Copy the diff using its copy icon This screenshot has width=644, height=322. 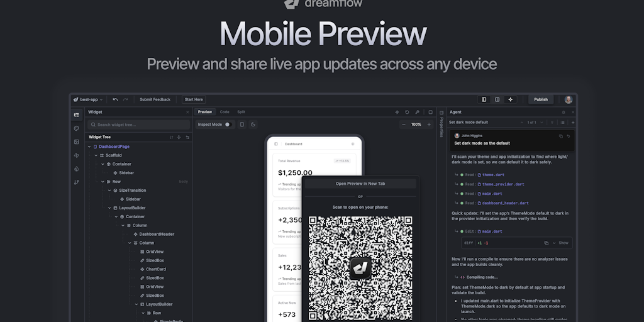[x=547, y=243]
